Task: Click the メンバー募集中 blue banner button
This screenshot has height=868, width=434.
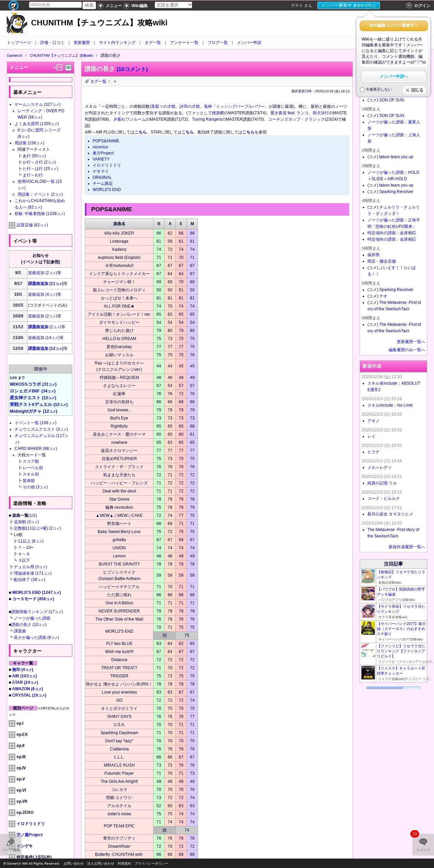Action: click(x=348, y=5)
